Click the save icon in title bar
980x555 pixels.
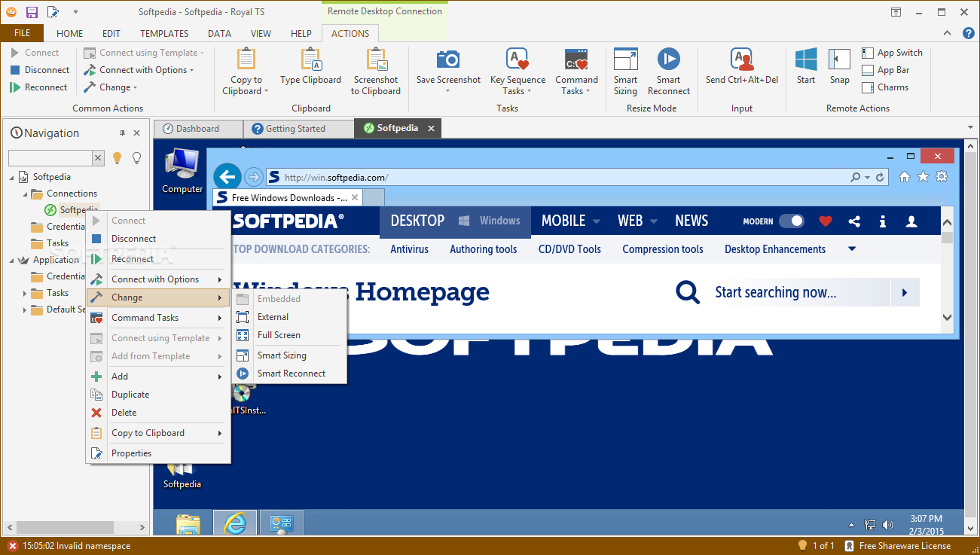pyautogui.click(x=32, y=12)
